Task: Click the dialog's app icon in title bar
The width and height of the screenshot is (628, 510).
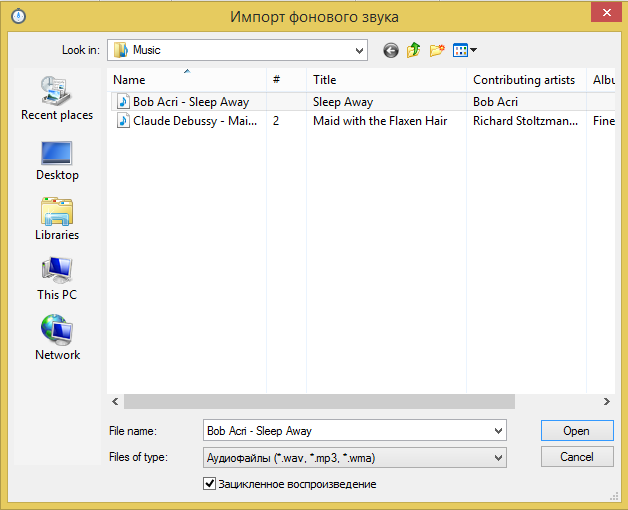Action: [18, 16]
